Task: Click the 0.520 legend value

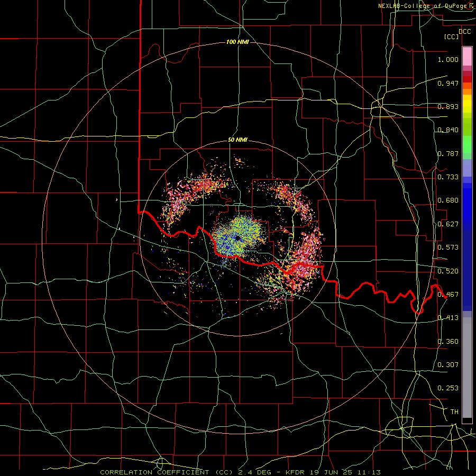Action: click(x=448, y=271)
